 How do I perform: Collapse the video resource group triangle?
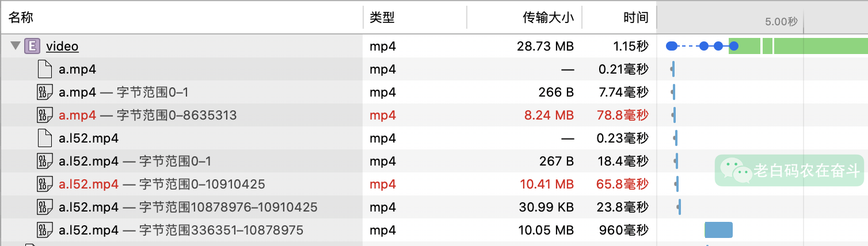click(x=16, y=47)
